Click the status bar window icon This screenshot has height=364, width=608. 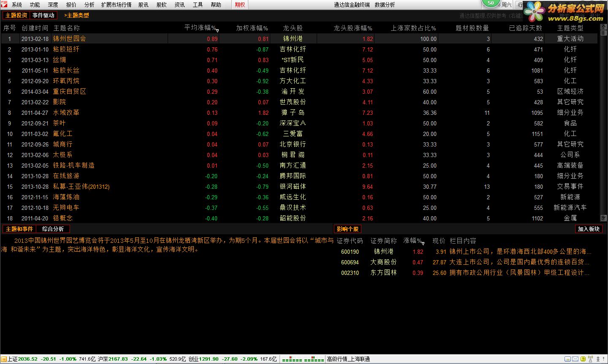point(567,359)
